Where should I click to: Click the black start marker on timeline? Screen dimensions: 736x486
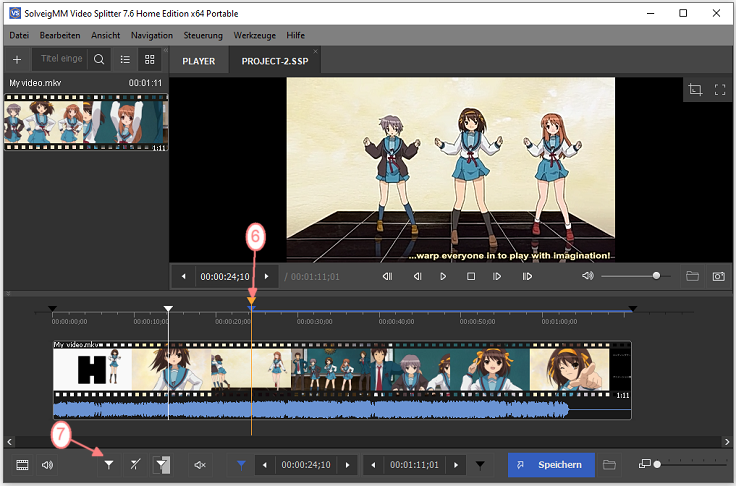[53, 309]
